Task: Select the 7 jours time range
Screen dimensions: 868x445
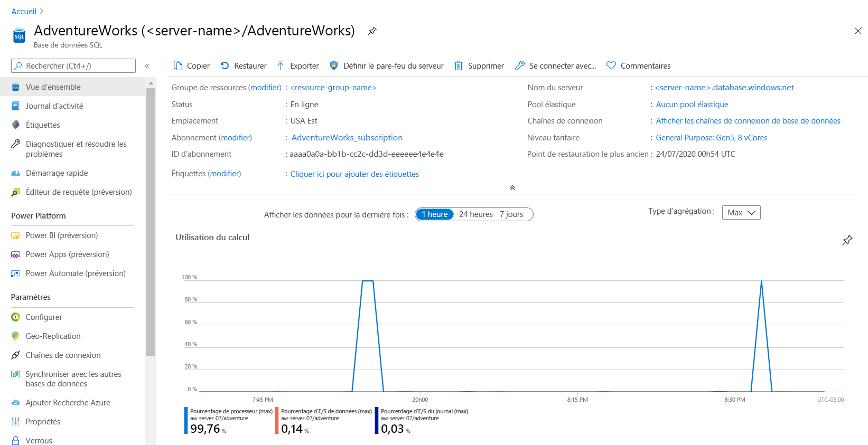Action: [511, 214]
